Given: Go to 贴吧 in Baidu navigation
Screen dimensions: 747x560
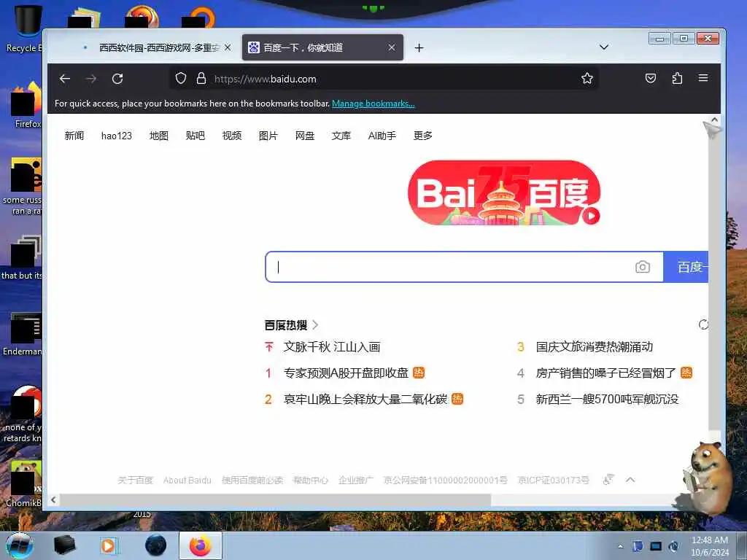Looking at the screenshot, I should pos(196,136).
